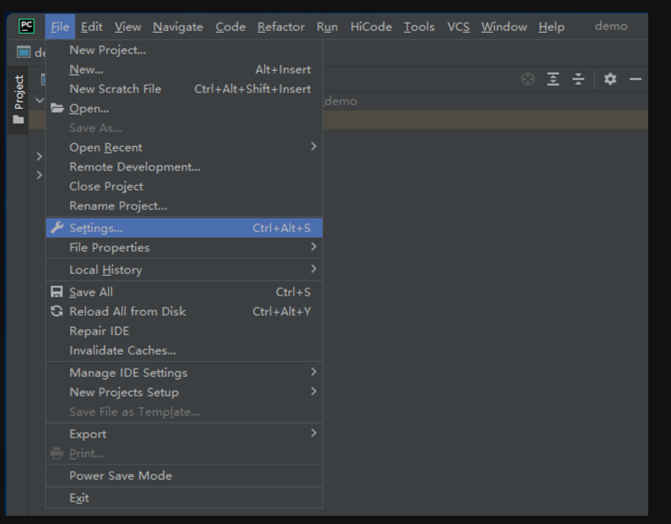Select the New... menu entry
The image size is (671, 524).
(x=184, y=69)
